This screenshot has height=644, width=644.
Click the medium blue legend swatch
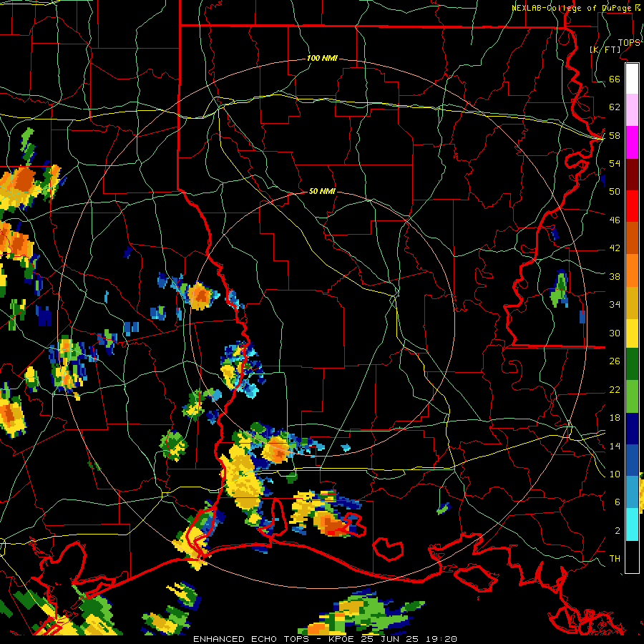632,460
